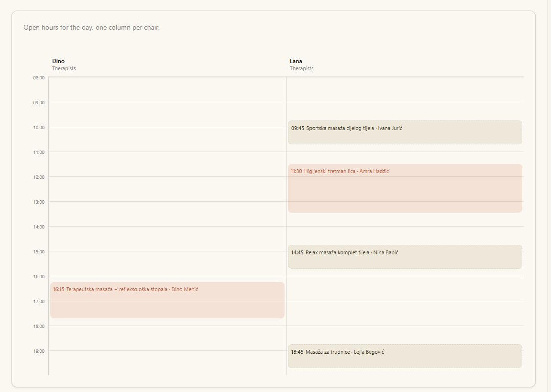Select the 14:00 time label

click(x=39, y=227)
